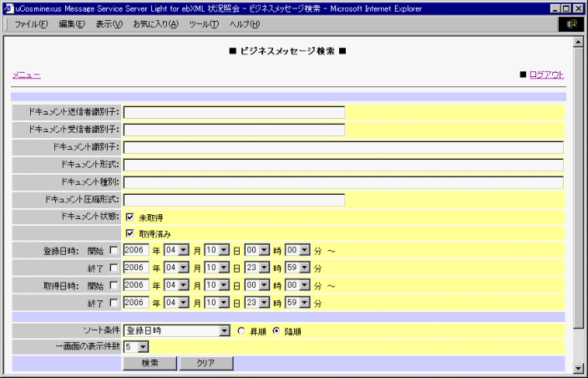Select the 降順 radio button
This screenshot has width=588, height=378.
coord(276,331)
